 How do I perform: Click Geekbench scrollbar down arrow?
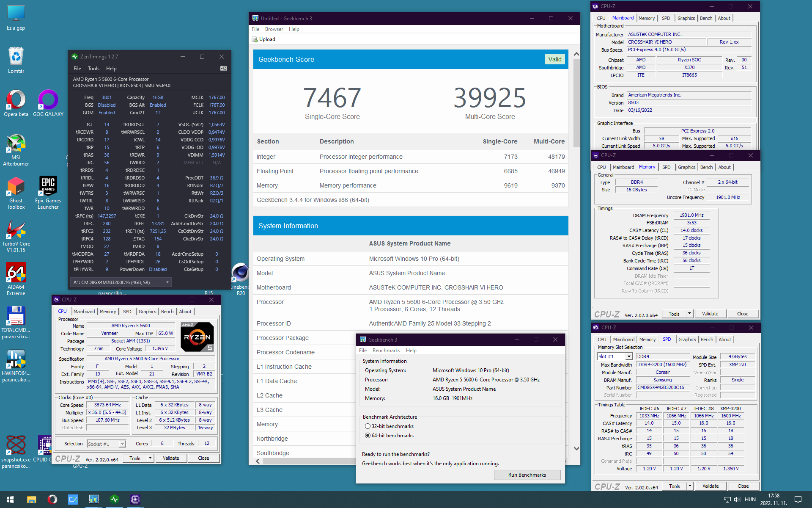tap(576, 448)
